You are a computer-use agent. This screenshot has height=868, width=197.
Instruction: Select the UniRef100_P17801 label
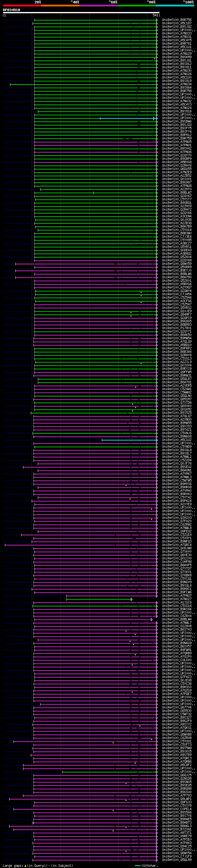coord(177,328)
